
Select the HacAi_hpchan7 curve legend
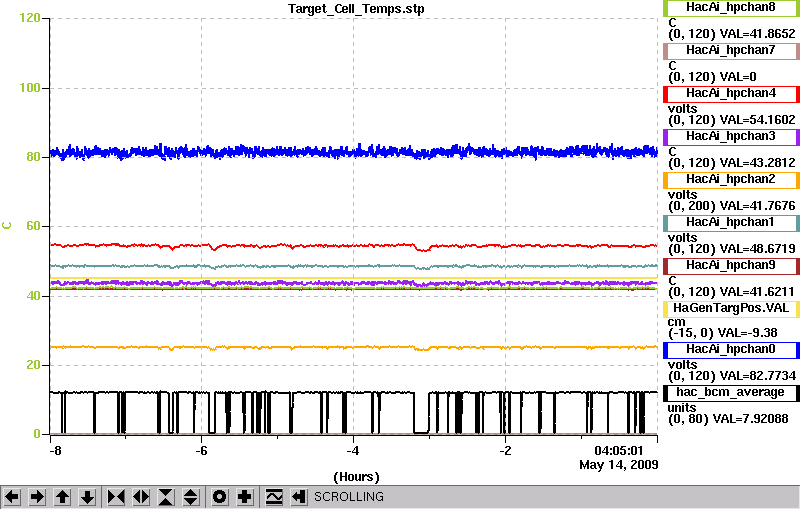[x=731, y=50]
